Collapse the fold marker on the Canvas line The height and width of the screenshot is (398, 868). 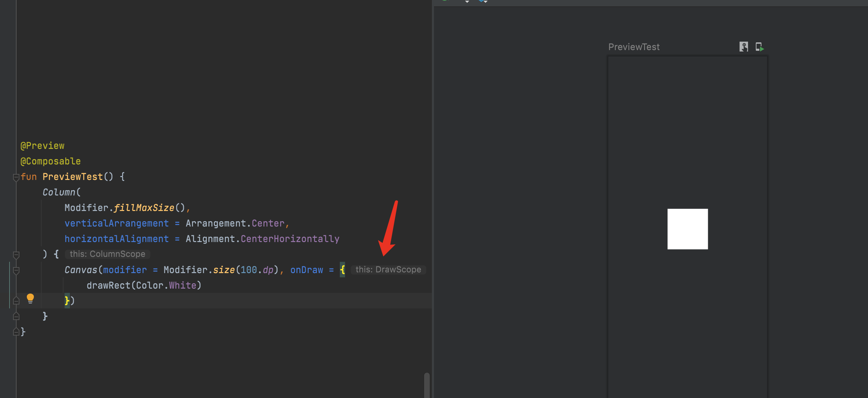click(16, 271)
